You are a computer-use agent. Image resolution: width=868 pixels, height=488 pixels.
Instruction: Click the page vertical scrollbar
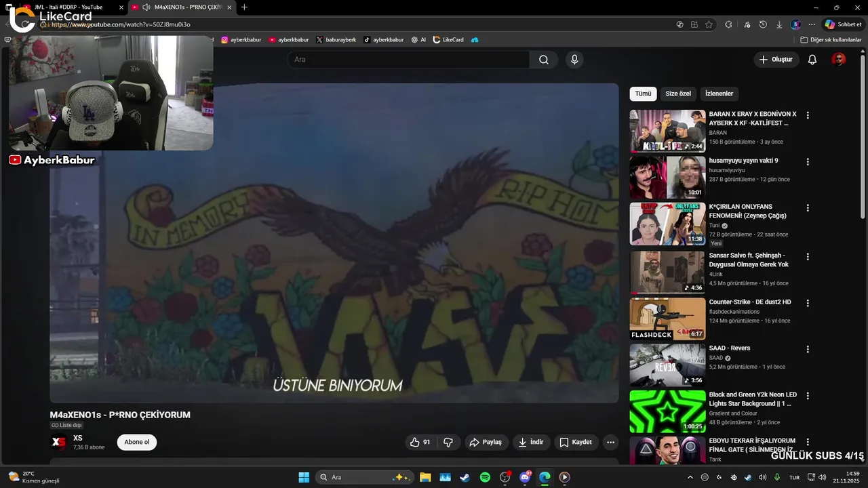(x=863, y=136)
